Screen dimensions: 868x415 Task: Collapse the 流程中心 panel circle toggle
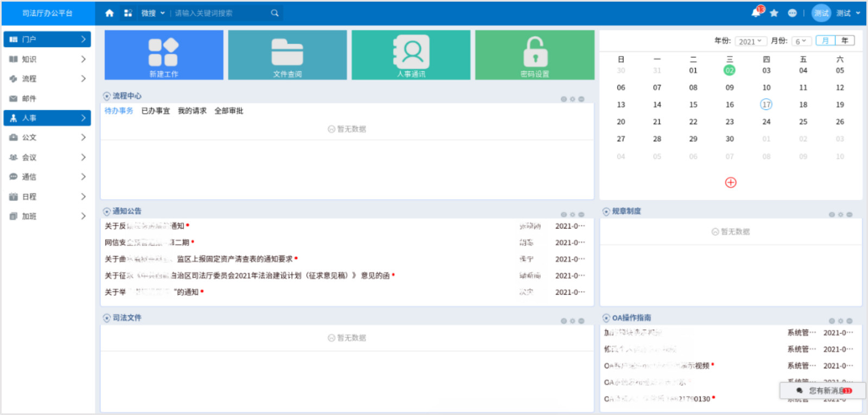click(x=107, y=96)
